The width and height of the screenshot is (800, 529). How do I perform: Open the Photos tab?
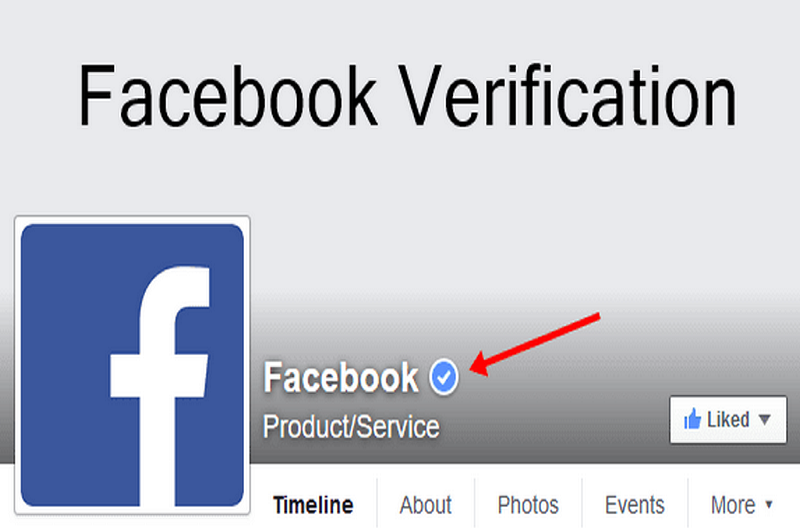pos(528,505)
